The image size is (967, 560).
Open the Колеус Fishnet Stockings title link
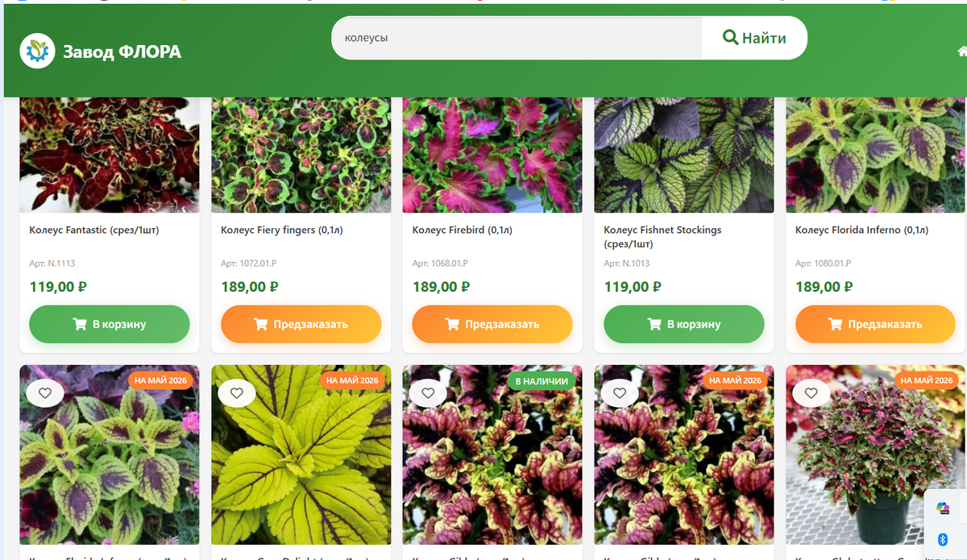coord(662,237)
